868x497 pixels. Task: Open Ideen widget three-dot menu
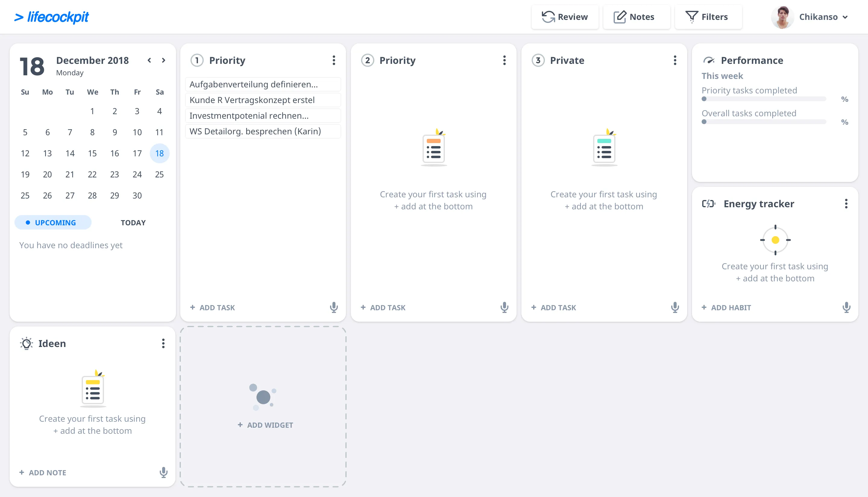tap(163, 343)
